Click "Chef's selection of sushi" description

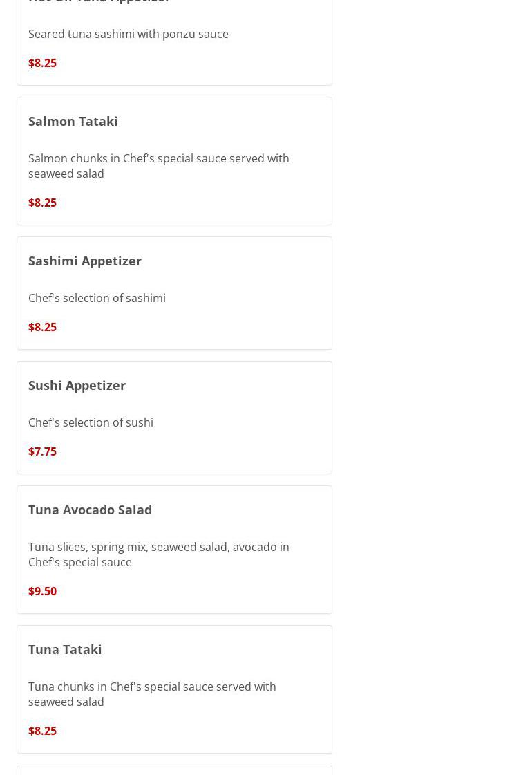[91, 422]
